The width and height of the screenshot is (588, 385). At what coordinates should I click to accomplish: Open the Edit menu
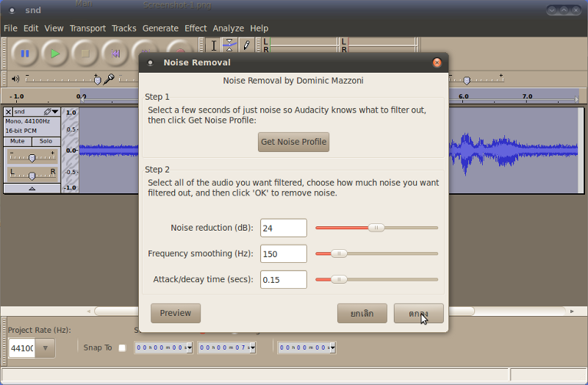[31, 29]
